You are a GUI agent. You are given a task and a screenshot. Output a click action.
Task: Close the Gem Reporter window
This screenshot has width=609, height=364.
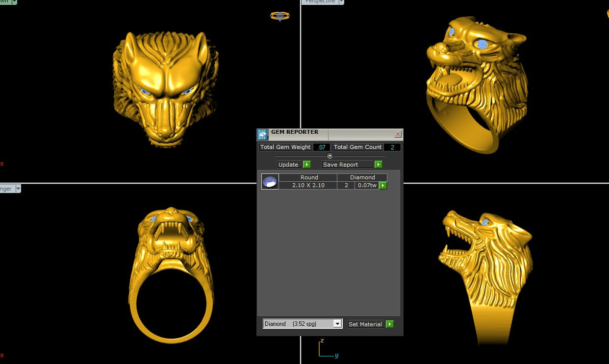click(x=398, y=134)
